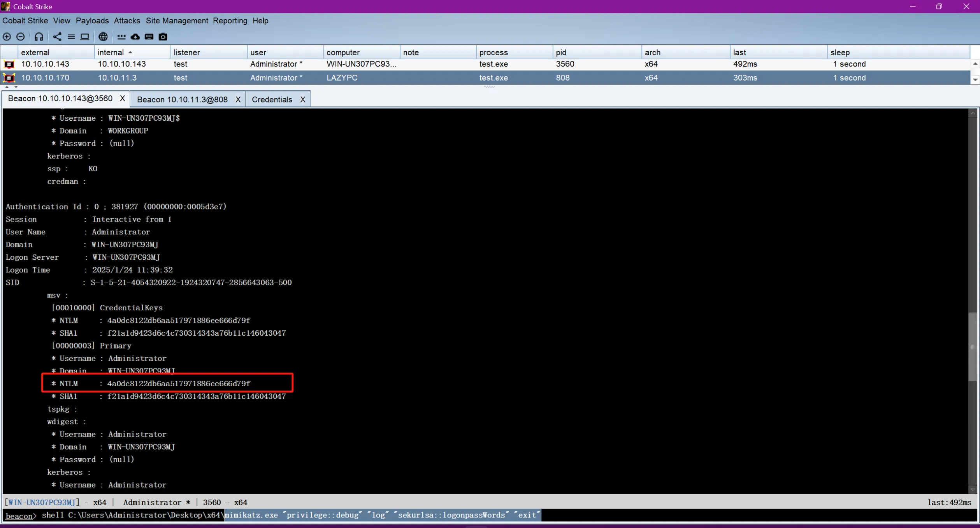The height and width of the screenshot is (528, 980).
Task: Switch to the session table view icon
Action: pos(71,37)
